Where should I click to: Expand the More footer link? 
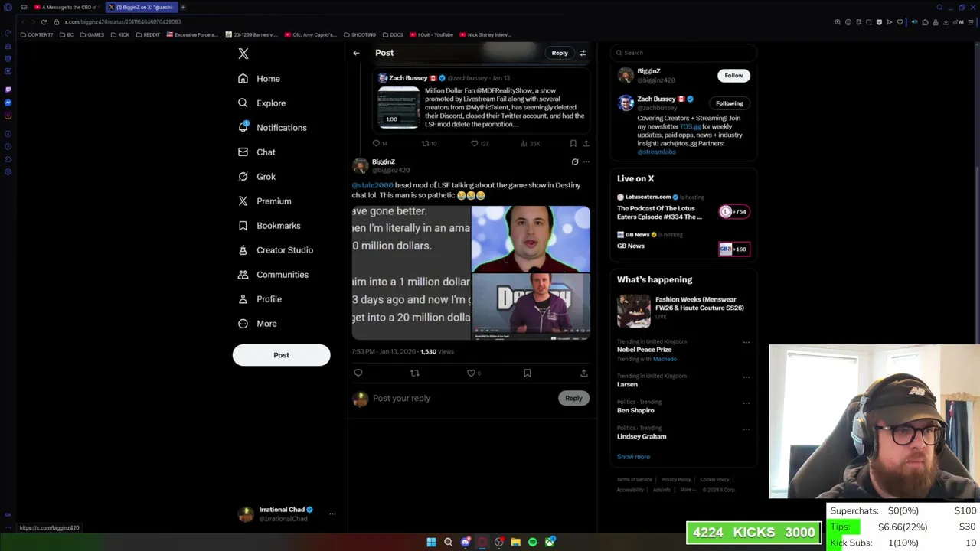687,490
